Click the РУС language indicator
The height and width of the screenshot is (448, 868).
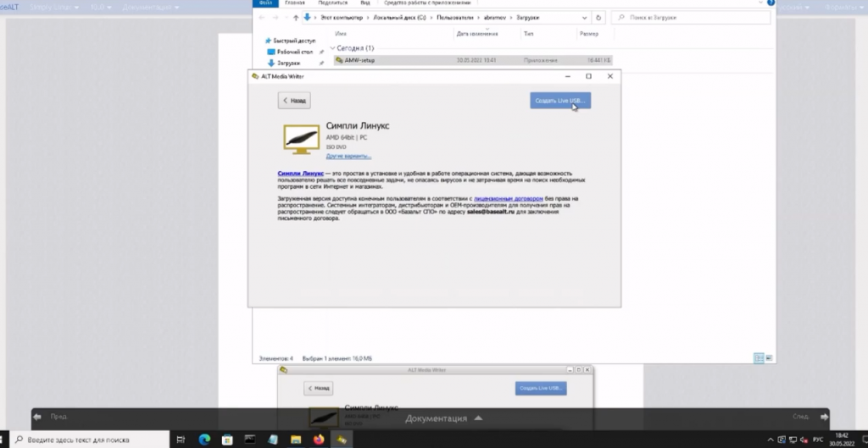tap(818, 440)
